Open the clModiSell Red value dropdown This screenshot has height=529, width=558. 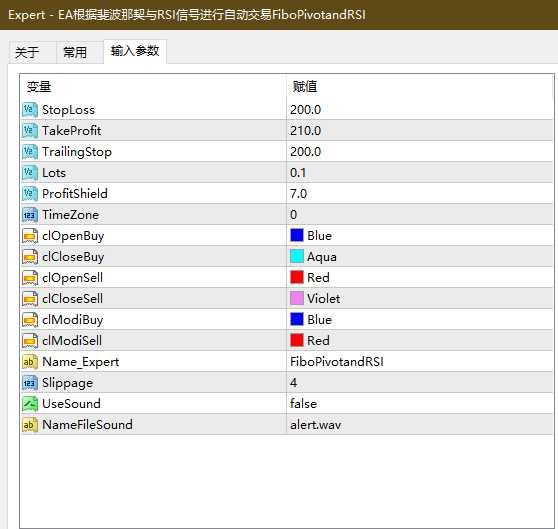[x=419, y=340]
